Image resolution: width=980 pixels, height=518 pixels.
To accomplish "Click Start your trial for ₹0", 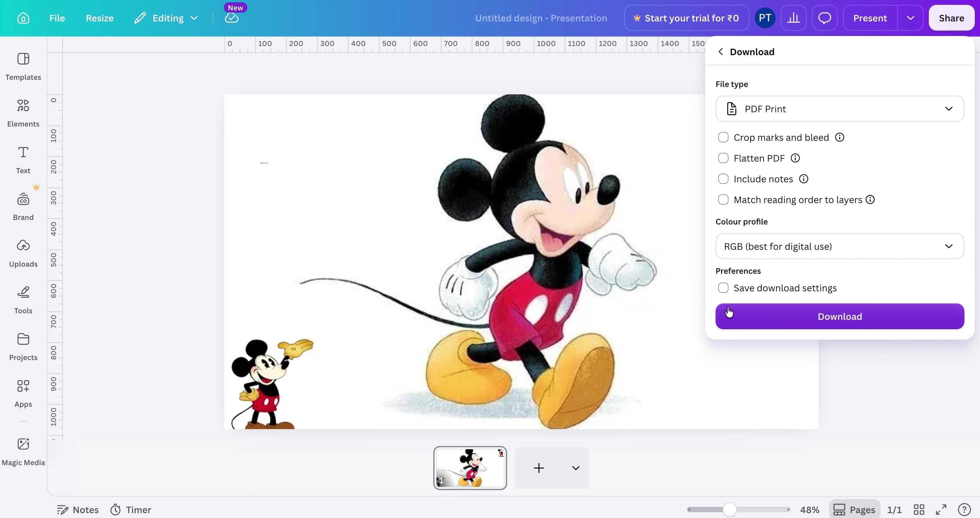I will point(686,18).
